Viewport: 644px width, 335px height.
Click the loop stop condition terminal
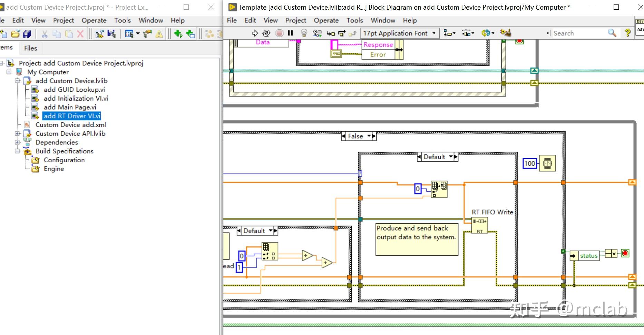coord(625,254)
